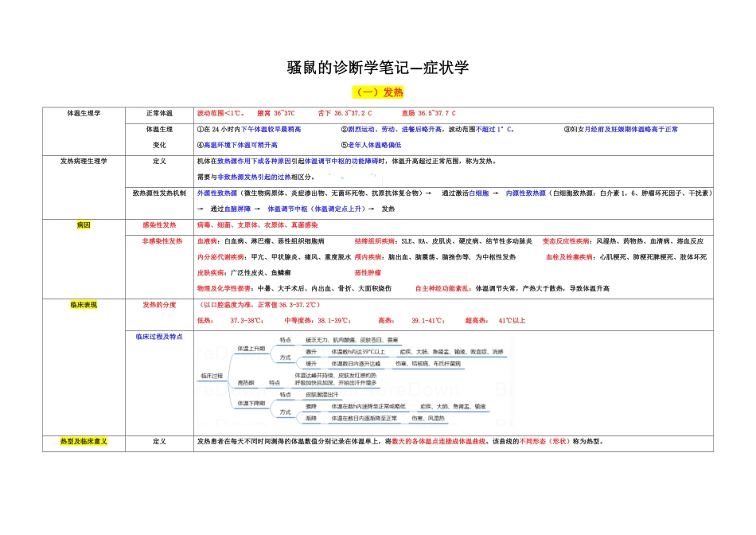
Task: Click the mind map node 高热期
Action: (x=245, y=383)
